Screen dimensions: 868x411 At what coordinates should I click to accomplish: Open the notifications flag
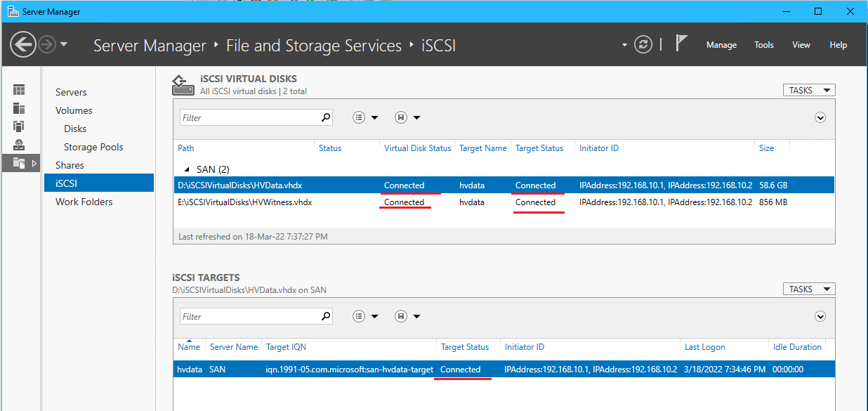[681, 43]
